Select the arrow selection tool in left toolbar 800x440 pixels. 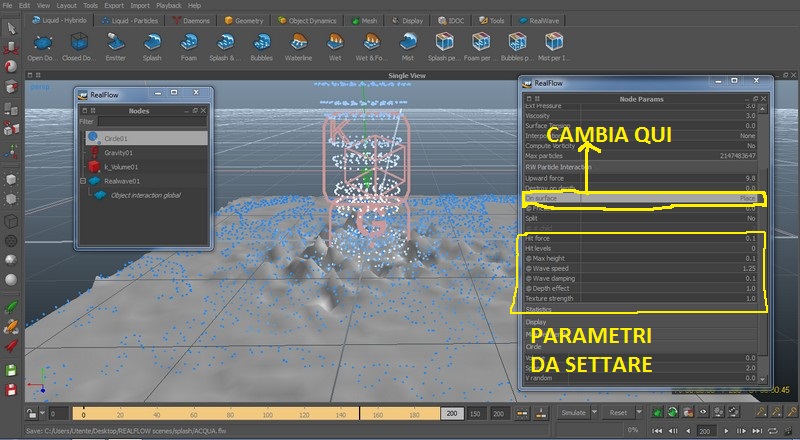tap(11, 28)
